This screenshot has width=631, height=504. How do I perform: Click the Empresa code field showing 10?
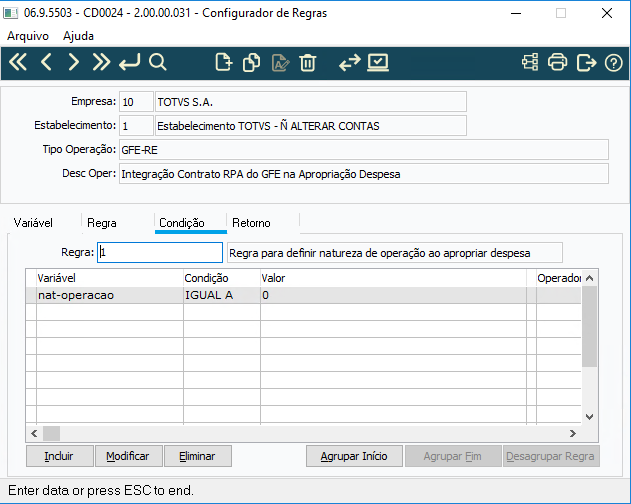(x=136, y=102)
